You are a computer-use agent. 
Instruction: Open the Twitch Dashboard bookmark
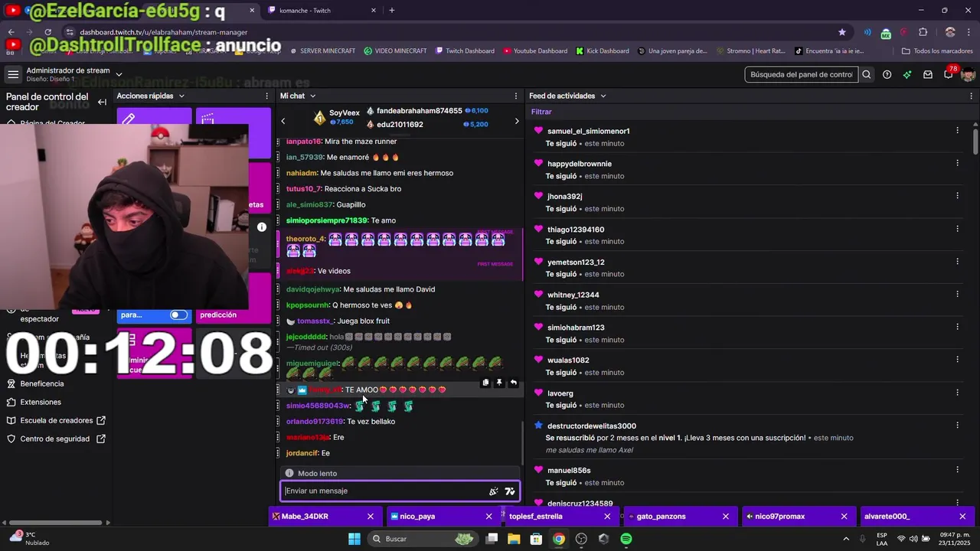pyautogui.click(x=465, y=51)
